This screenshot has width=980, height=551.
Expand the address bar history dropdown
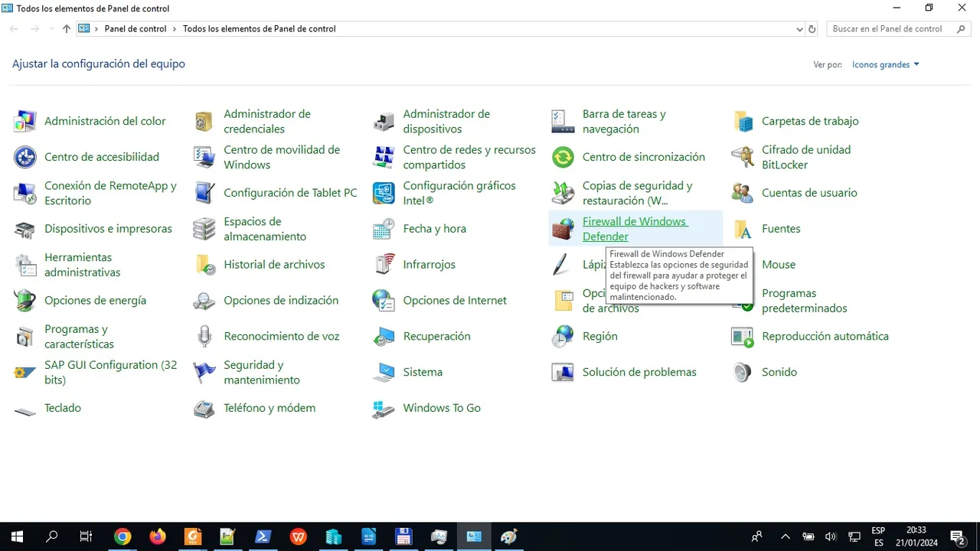(x=800, y=29)
